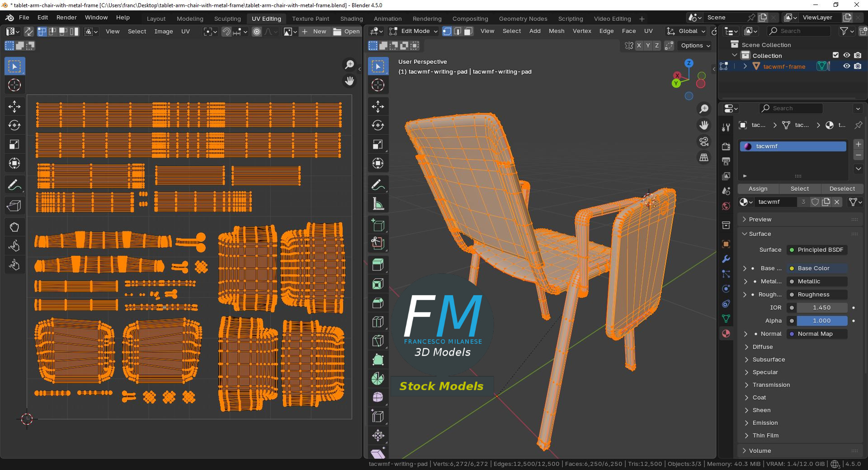This screenshot has height=470, width=868.
Task: Open the UV editor pivot point dropdown
Action: pyautogui.click(x=210, y=32)
